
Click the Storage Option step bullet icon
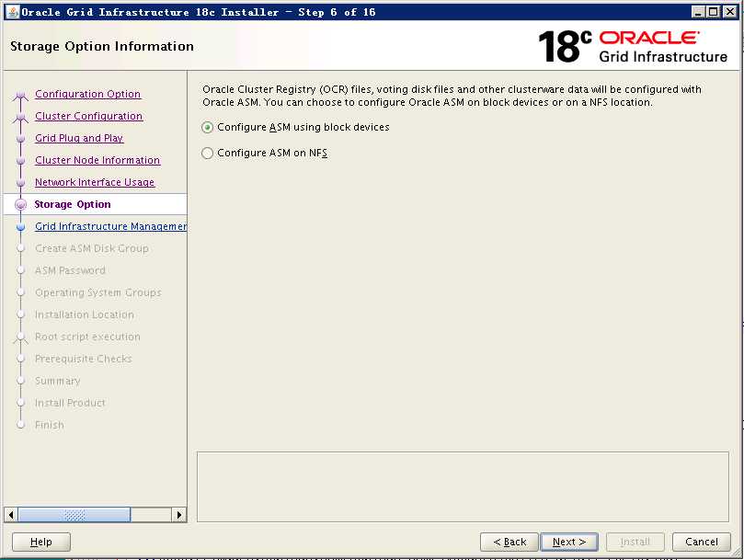coord(20,204)
